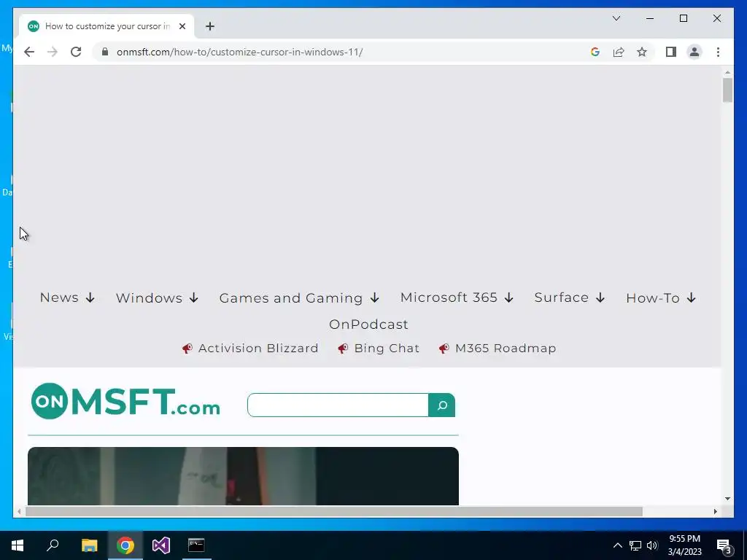This screenshot has height=560, width=747.
Task: Click the scroll down arrow of the page
Action: tap(727, 499)
